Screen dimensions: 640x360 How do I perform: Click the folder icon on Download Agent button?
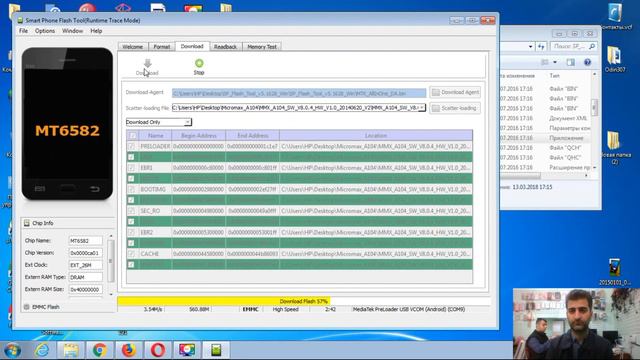click(436, 92)
